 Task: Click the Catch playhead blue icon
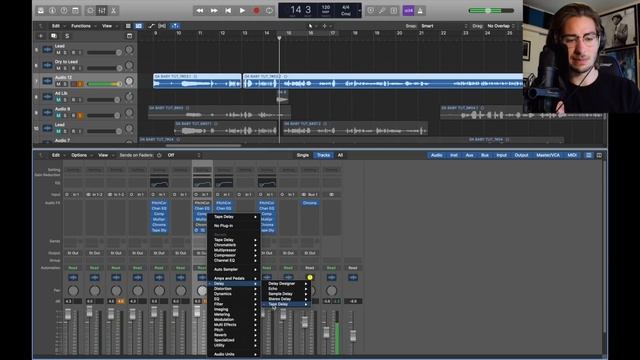tap(175, 26)
